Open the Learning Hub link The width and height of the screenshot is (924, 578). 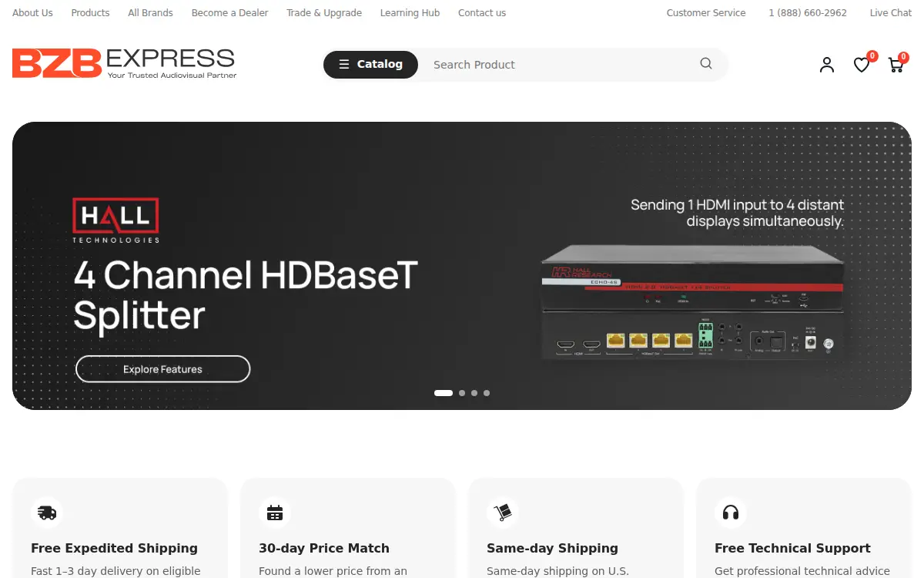point(410,13)
